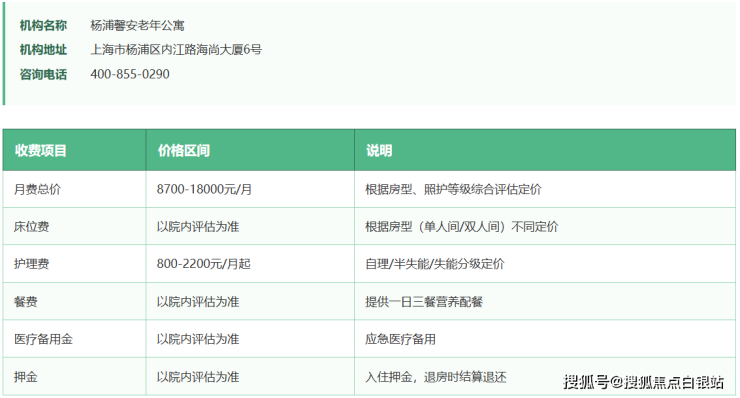Image resolution: width=740 pixels, height=398 pixels.
Task: Click the note 应急医疗备用
Action: [x=400, y=339]
